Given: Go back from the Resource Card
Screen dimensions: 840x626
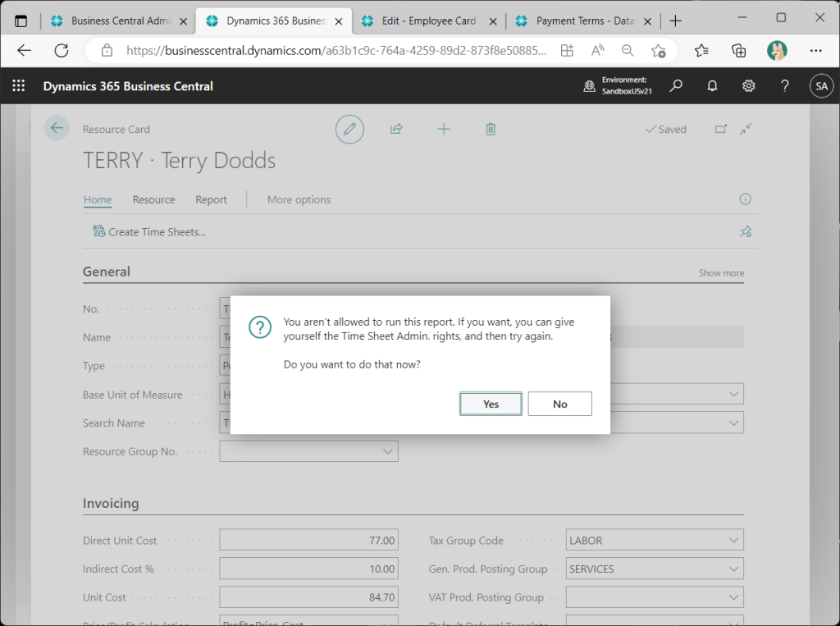Looking at the screenshot, I should pos(57,128).
